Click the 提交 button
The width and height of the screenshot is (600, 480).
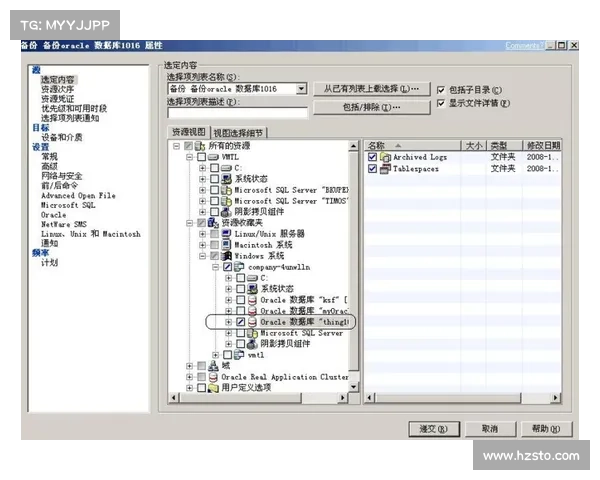(x=434, y=429)
